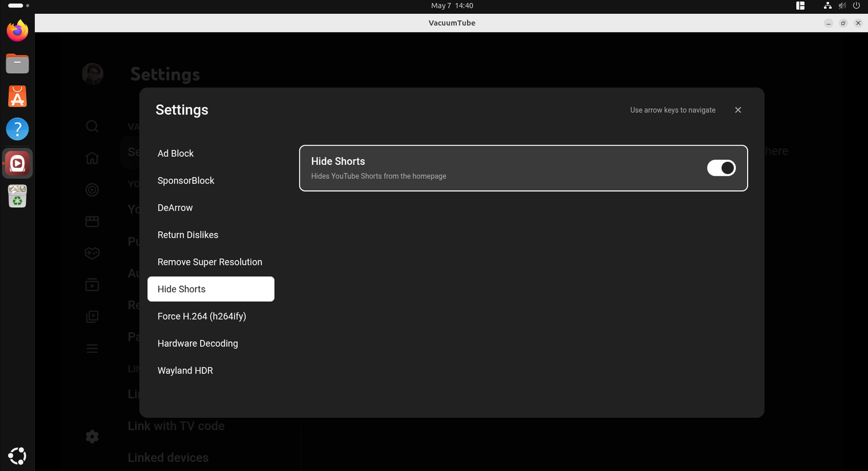Viewport: 868px width, 471px height.
Task: Open the Help icon in the dock
Action: [17, 129]
